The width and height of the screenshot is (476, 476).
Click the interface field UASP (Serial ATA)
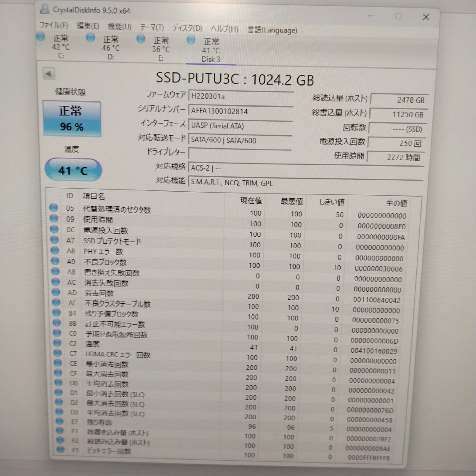coord(240,126)
